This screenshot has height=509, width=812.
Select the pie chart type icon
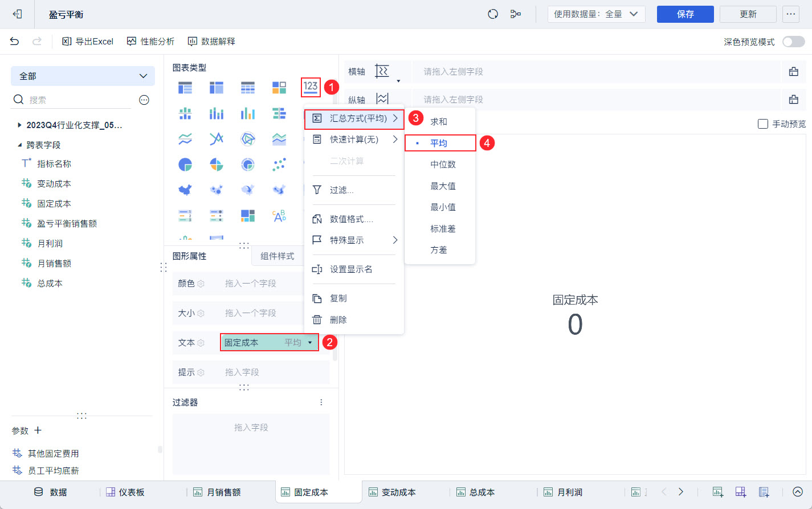coord(185,165)
